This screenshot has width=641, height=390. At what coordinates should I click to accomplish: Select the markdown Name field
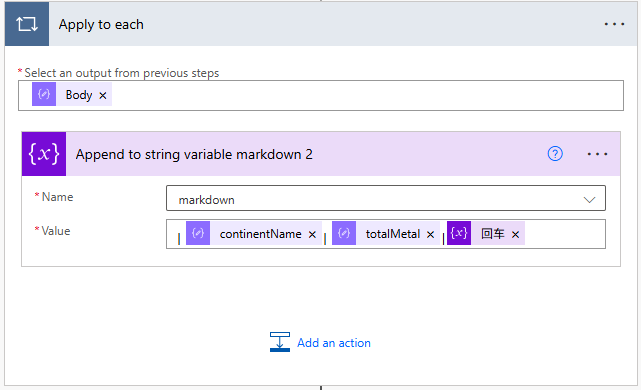[385, 198]
